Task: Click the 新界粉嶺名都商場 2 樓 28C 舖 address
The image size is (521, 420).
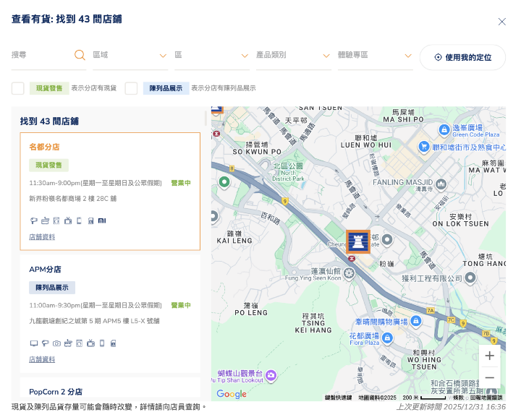Action: 73,199
